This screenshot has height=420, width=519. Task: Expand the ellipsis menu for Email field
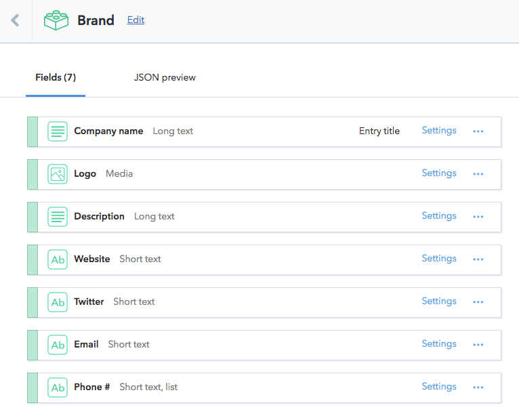point(478,345)
